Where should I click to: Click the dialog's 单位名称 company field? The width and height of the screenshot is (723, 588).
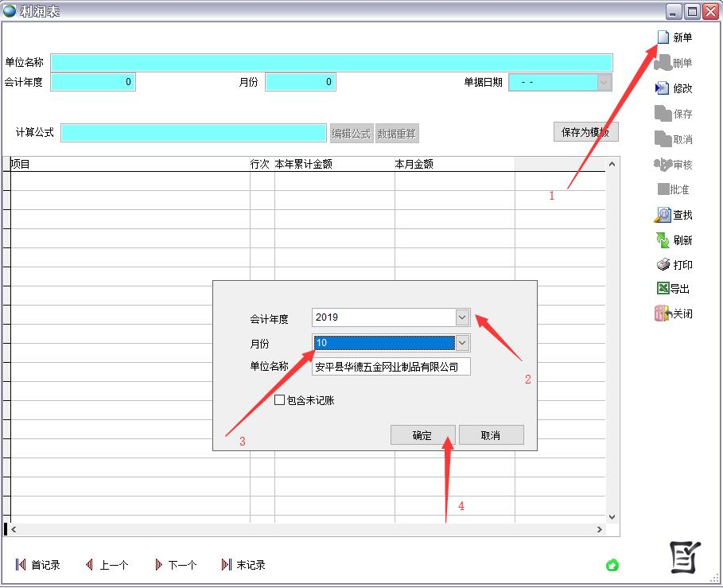pos(391,367)
